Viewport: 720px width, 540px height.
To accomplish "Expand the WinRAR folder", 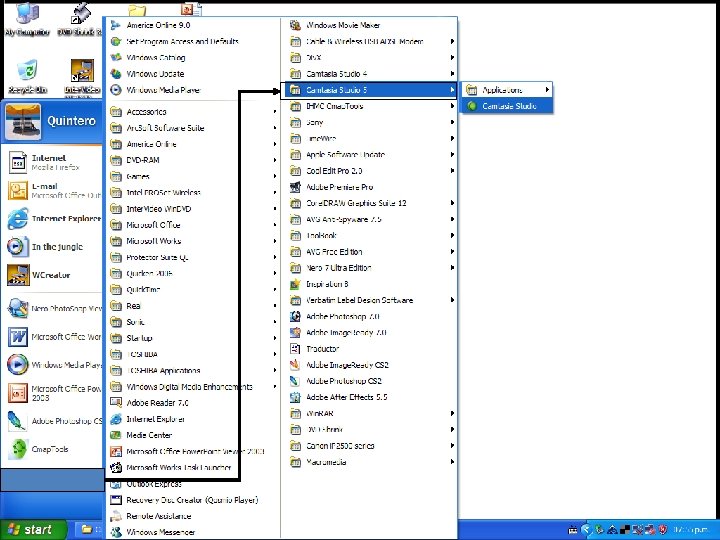I will (x=372, y=413).
